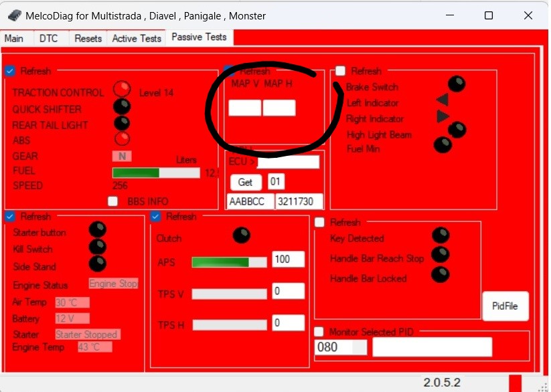The height and width of the screenshot is (392, 551).
Task: Click the Rear Tail Light indicator
Action: 122,123
